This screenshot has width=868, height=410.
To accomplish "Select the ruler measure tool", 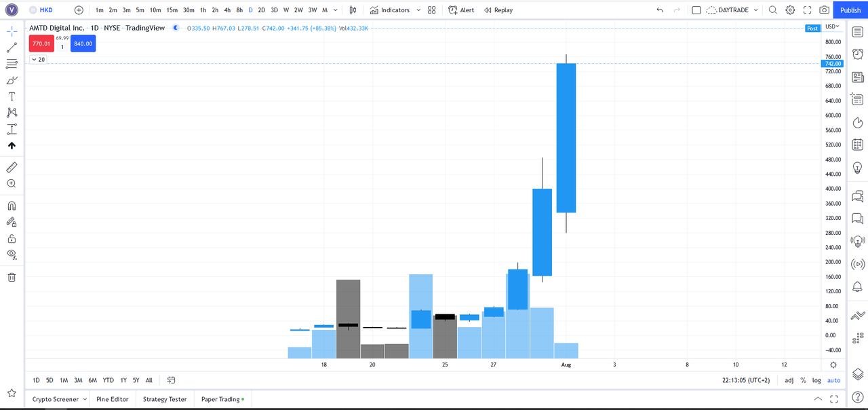I will click(x=12, y=167).
